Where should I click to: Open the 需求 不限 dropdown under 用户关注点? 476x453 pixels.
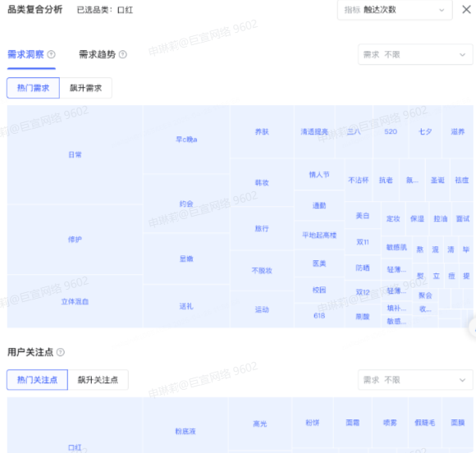click(x=415, y=380)
